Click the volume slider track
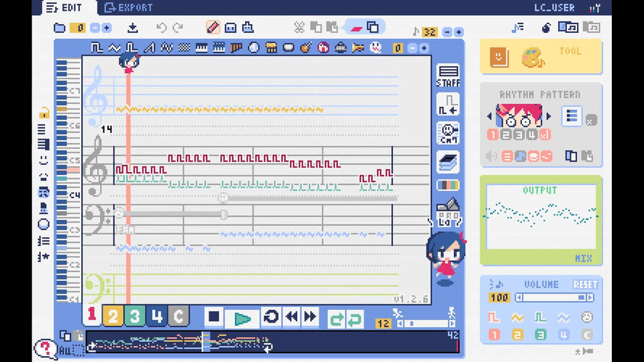 (x=555, y=298)
